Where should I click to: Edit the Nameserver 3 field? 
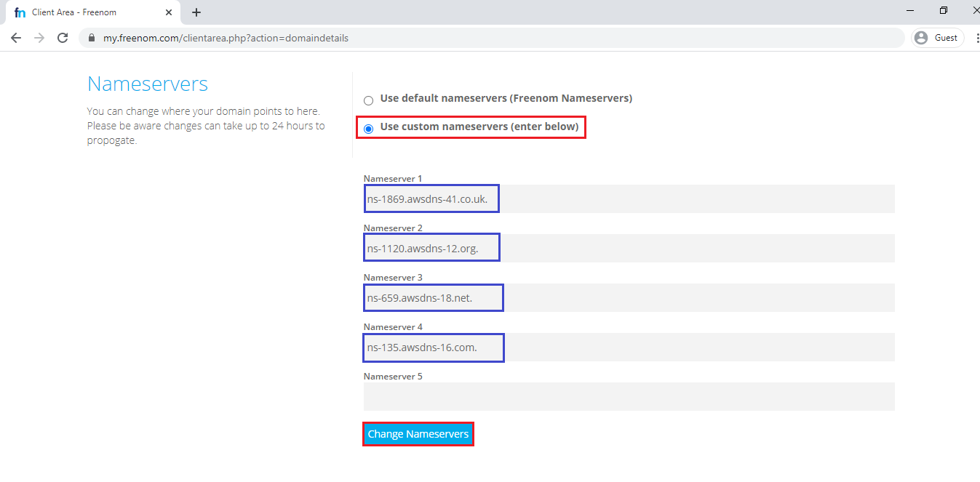coord(629,297)
